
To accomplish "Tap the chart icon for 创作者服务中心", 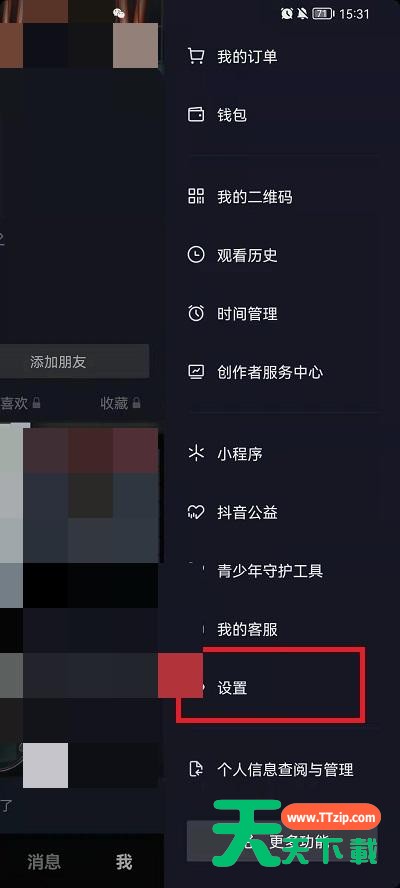I will [195, 372].
